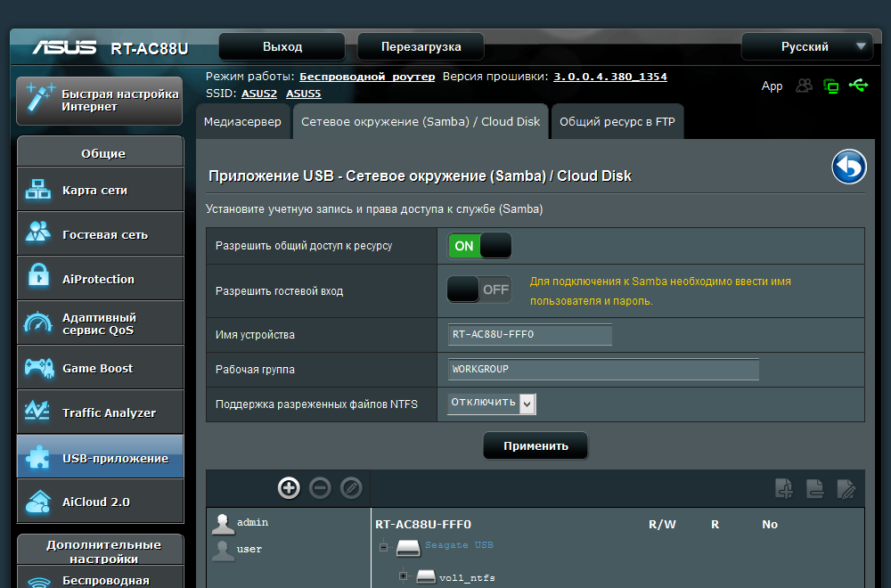Select the Seagate USB tree item
891x588 pixels.
459,545
